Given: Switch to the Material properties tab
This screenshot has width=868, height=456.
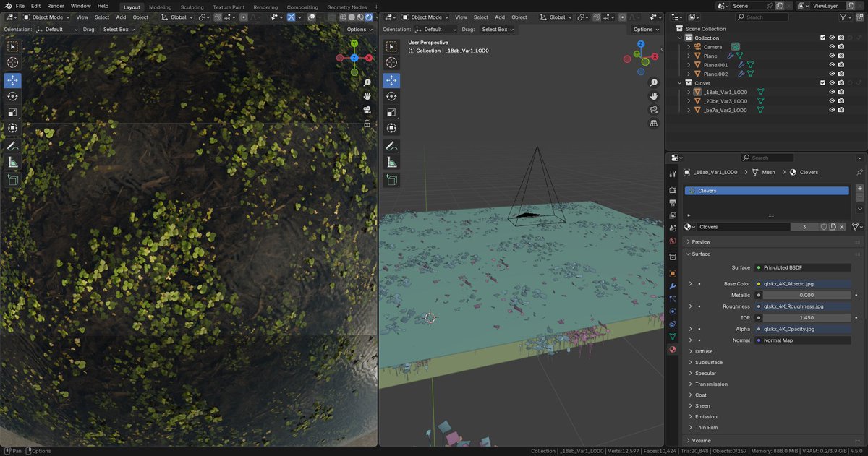Looking at the screenshot, I should (x=673, y=350).
